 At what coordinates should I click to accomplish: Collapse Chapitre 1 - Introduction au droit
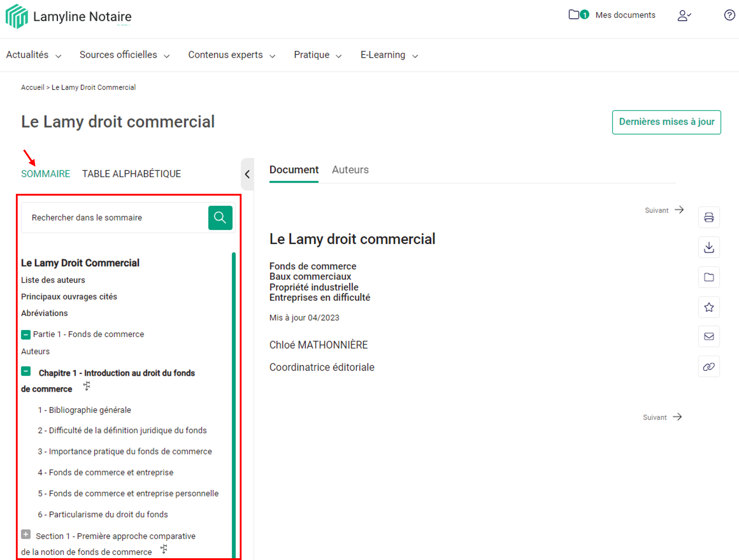click(26, 371)
